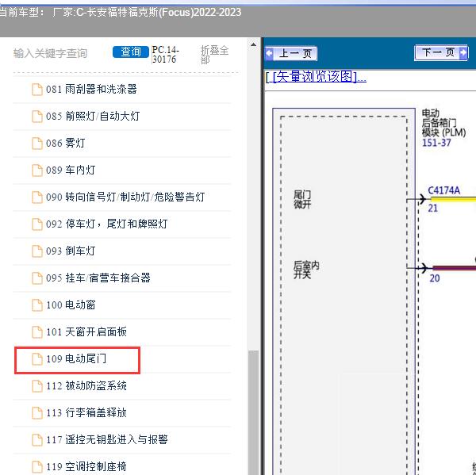Open 109 电动尾门 entry
The width and height of the screenshot is (476, 475).
(77, 360)
